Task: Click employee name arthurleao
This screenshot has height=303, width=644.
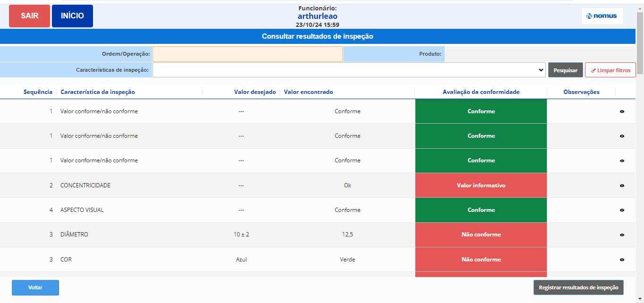Action: (x=317, y=16)
